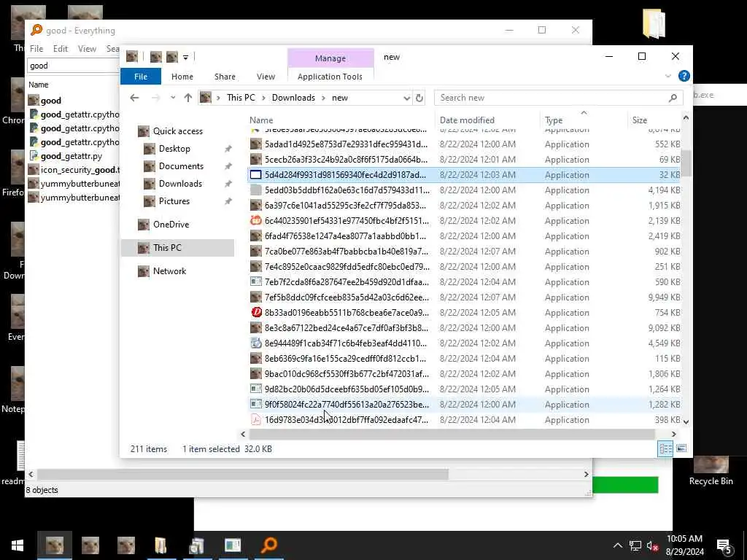Open Recycle Bin desktop icon
The image size is (747, 560).
click(x=711, y=472)
